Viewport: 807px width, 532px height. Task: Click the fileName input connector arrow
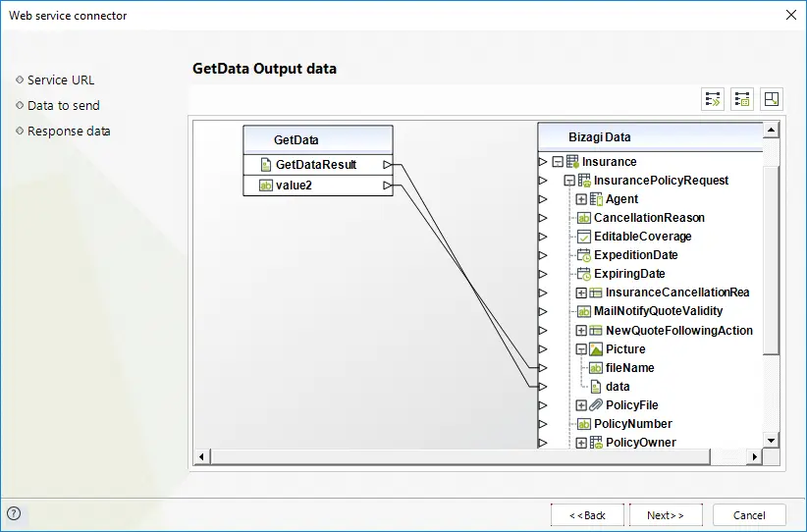coord(543,367)
